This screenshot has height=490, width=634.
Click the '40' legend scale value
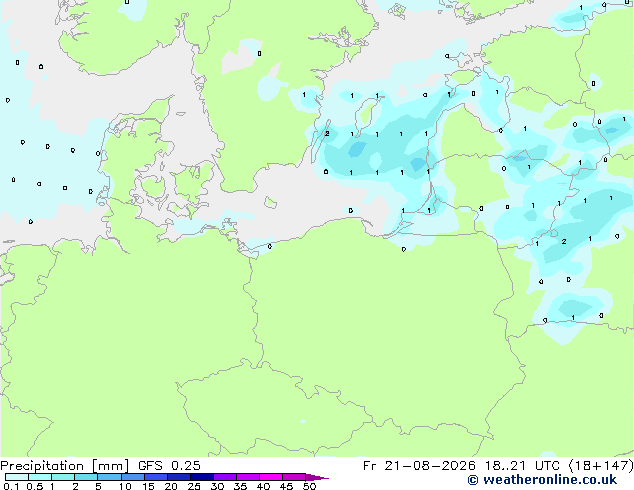click(263, 486)
